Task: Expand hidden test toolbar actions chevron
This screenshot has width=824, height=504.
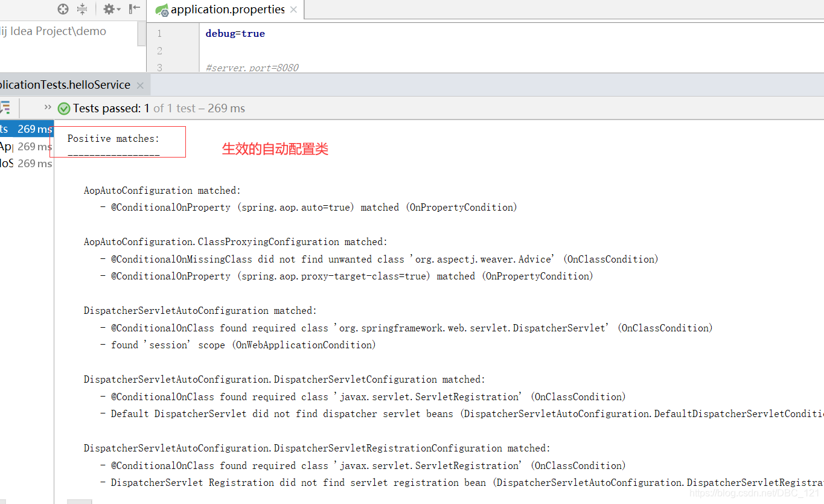Action: point(47,107)
